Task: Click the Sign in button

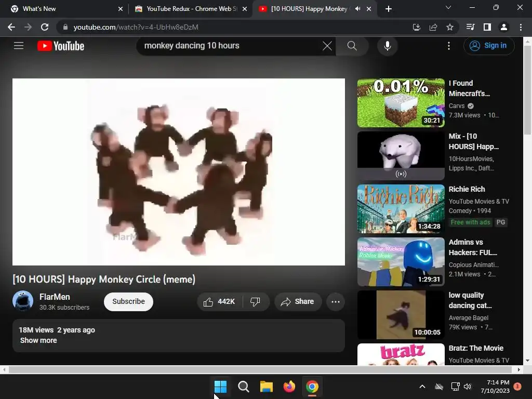Action: [488, 46]
